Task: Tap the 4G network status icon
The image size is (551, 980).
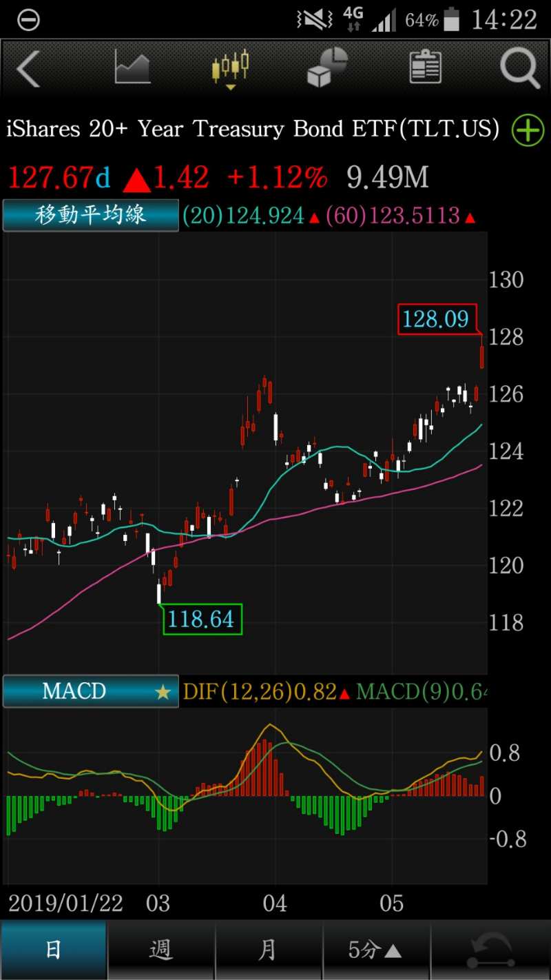Action: 353,19
